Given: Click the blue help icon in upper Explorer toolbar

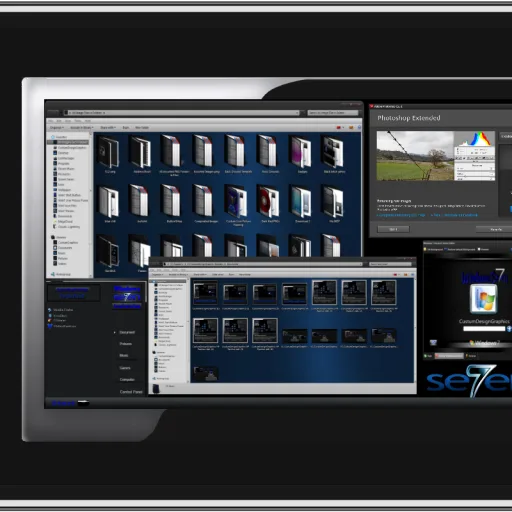Looking at the screenshot, I should 359,127.
